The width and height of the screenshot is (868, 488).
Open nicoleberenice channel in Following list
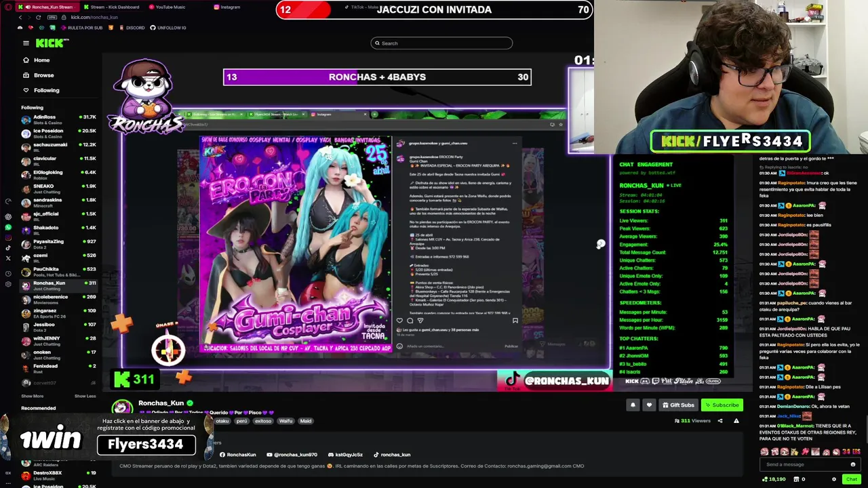point(58,299)
